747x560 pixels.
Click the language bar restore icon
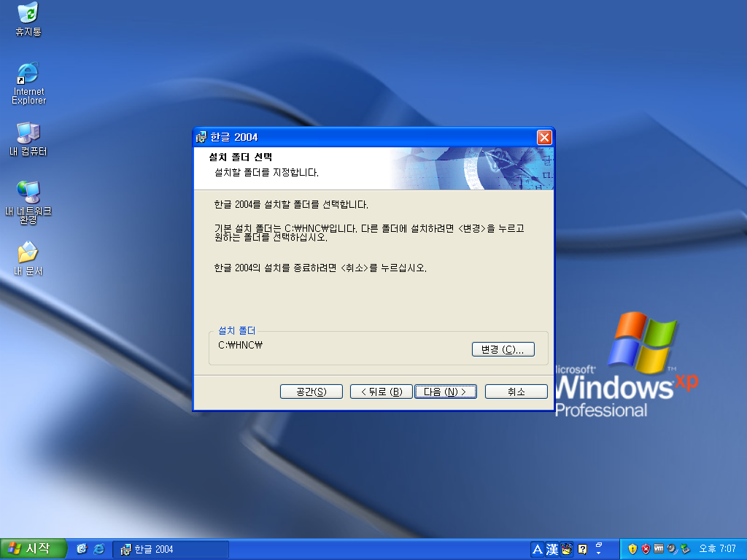[x=599, y=545]
